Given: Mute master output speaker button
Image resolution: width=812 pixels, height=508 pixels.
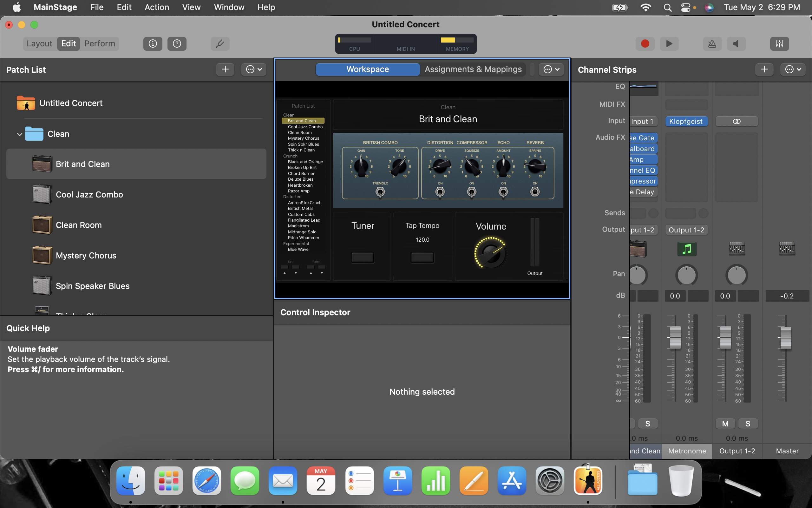Looking at the screenshot, I should (x=736, y=44).
